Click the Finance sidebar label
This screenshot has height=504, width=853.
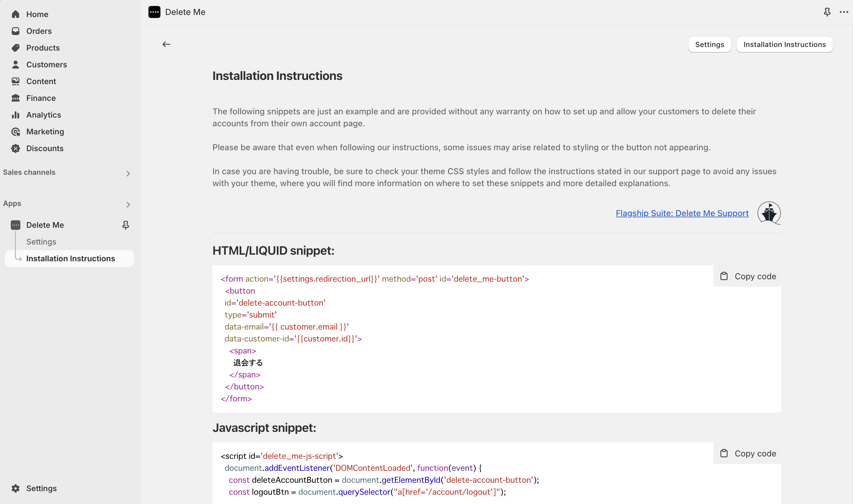coord(41,98)
